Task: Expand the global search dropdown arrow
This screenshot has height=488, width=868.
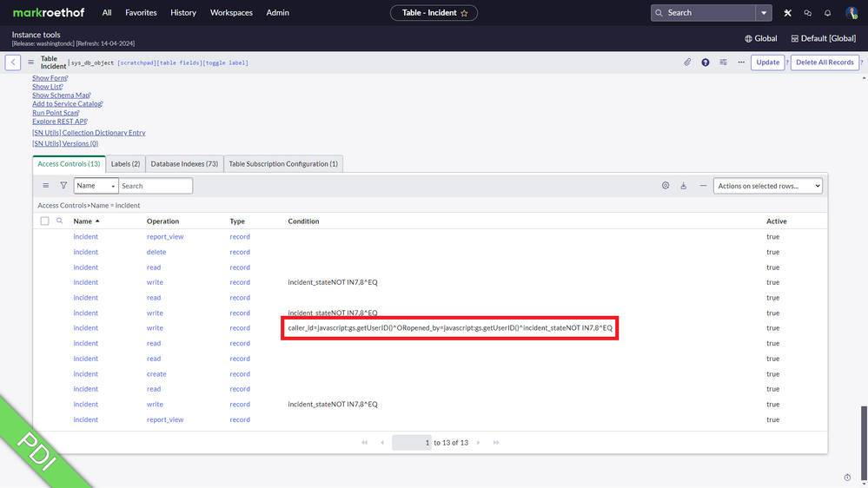Action: click(x=764, y=13)
